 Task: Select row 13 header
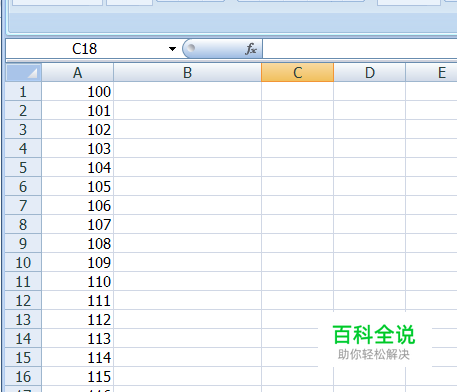pos(23,319)
